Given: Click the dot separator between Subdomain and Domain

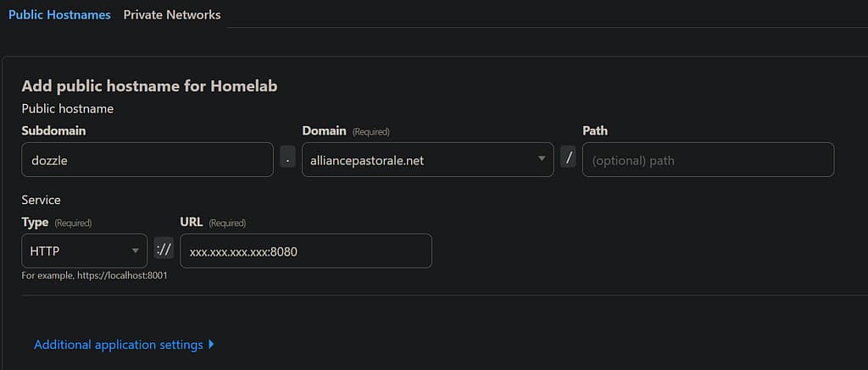Looking at the screenshot, I should [x=288, y=159].
